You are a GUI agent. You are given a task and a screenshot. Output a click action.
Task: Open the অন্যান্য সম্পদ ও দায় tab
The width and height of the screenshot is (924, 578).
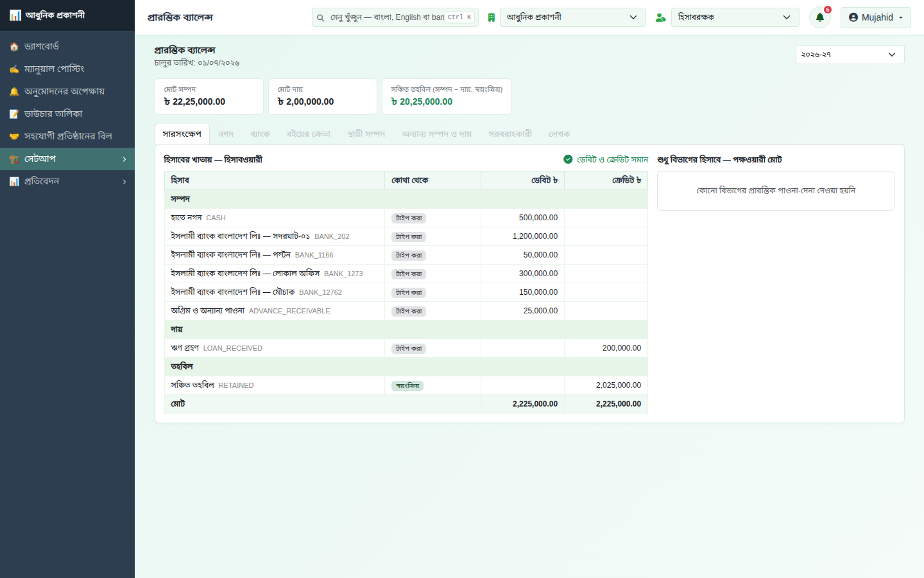click(x=437, y=134)
